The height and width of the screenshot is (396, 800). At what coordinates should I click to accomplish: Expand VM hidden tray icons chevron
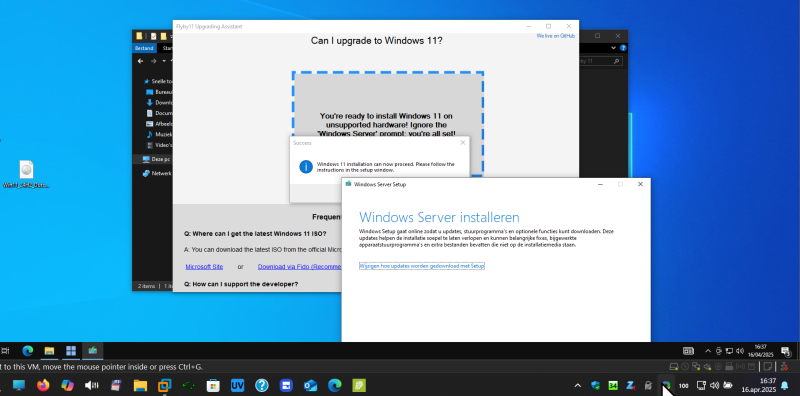[x=708, y=351]
